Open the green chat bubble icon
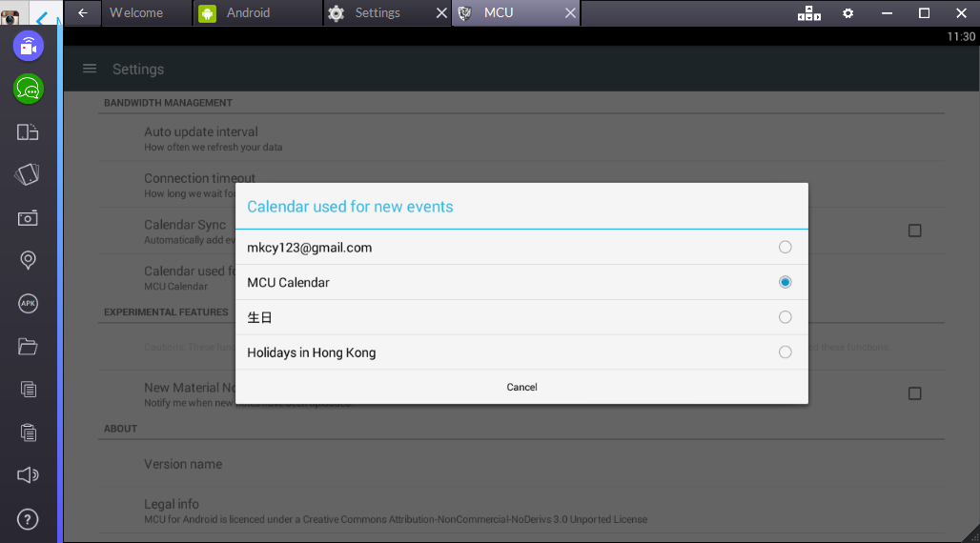 coord(28,90)
